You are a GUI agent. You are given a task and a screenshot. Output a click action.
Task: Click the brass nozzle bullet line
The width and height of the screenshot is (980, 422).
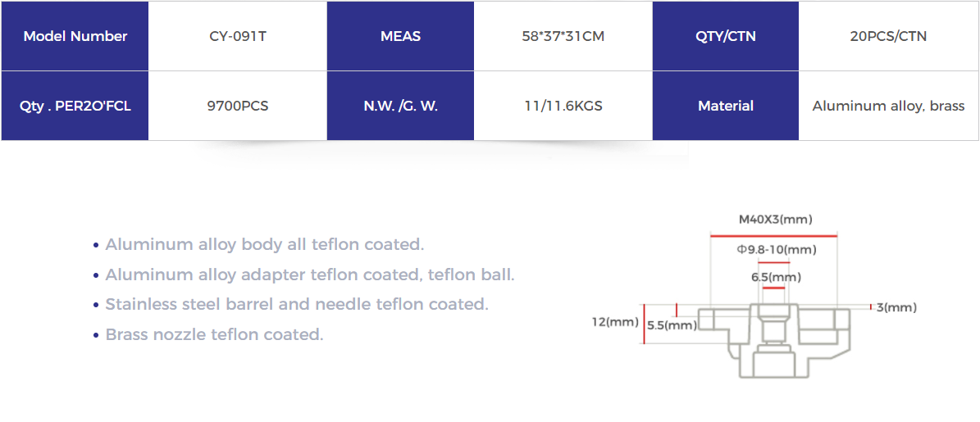(x=208, y=334)
